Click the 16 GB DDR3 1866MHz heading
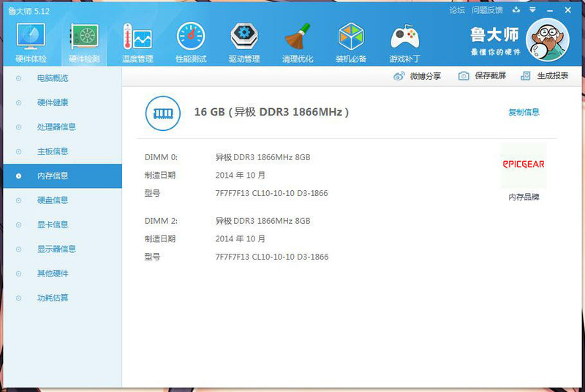585x392 pixels. (x=271, y=112)
